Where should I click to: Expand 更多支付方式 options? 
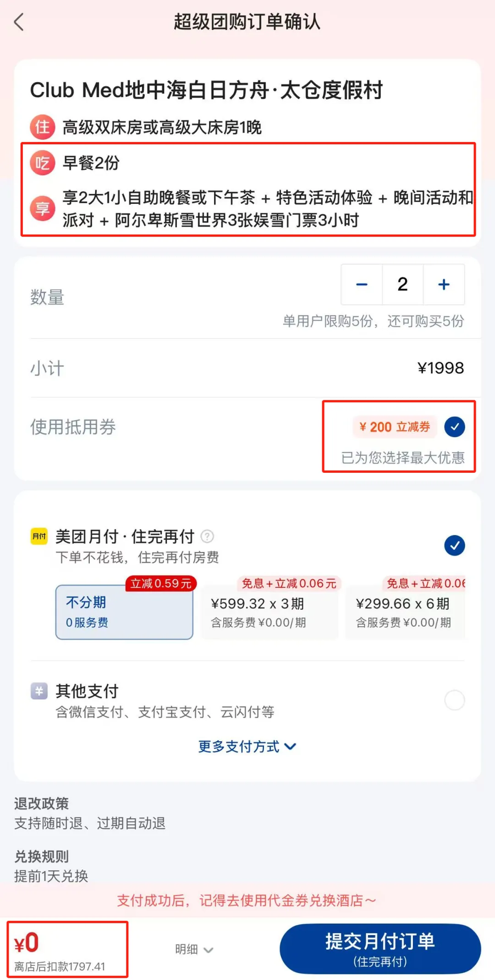[x=247, y=746]
